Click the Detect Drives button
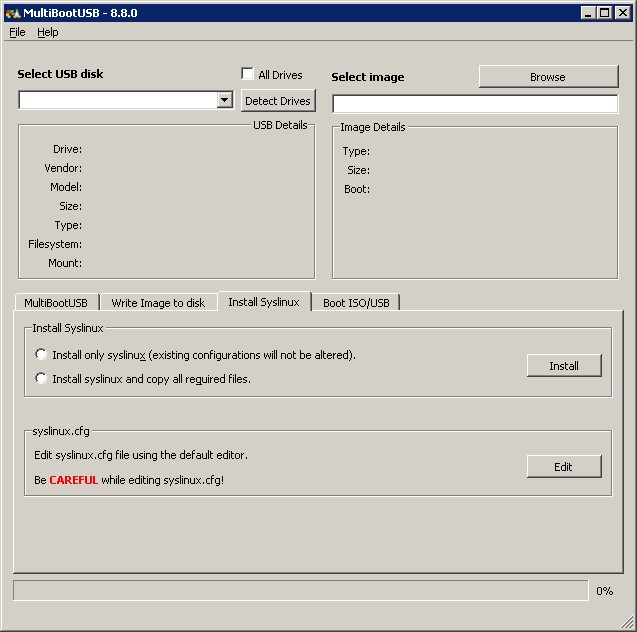 click(278, 101)
